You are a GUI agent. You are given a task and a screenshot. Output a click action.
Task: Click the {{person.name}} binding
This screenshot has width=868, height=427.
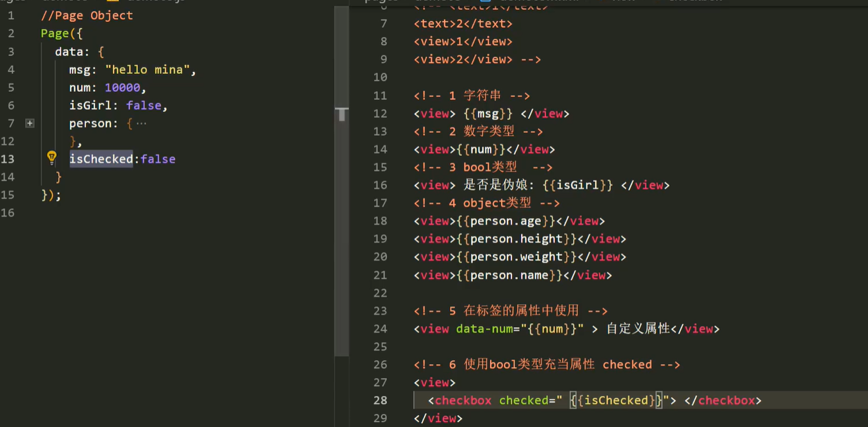click(x=509, y=275)
